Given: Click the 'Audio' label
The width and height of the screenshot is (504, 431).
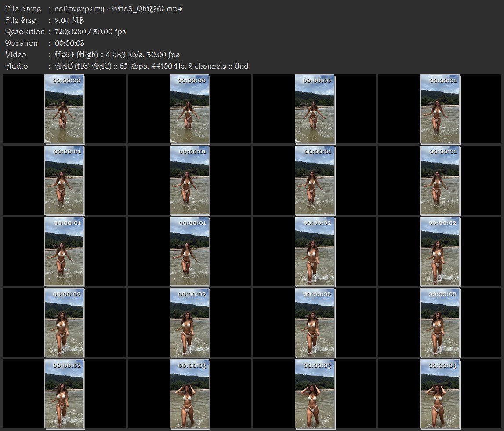Looking at the screenshot, I should 17,66.
